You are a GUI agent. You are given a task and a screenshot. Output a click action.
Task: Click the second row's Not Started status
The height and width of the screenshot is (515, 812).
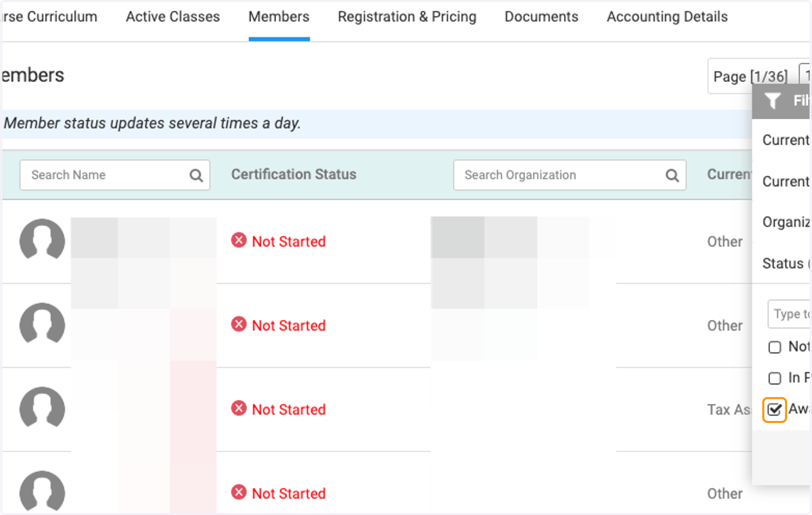click(288, 326)
